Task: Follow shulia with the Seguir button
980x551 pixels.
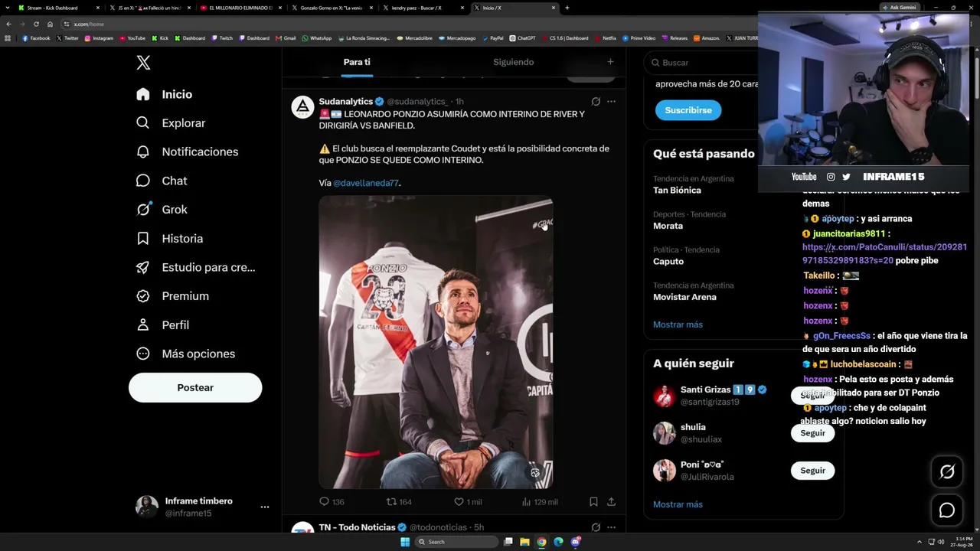Action: point(812,433)
